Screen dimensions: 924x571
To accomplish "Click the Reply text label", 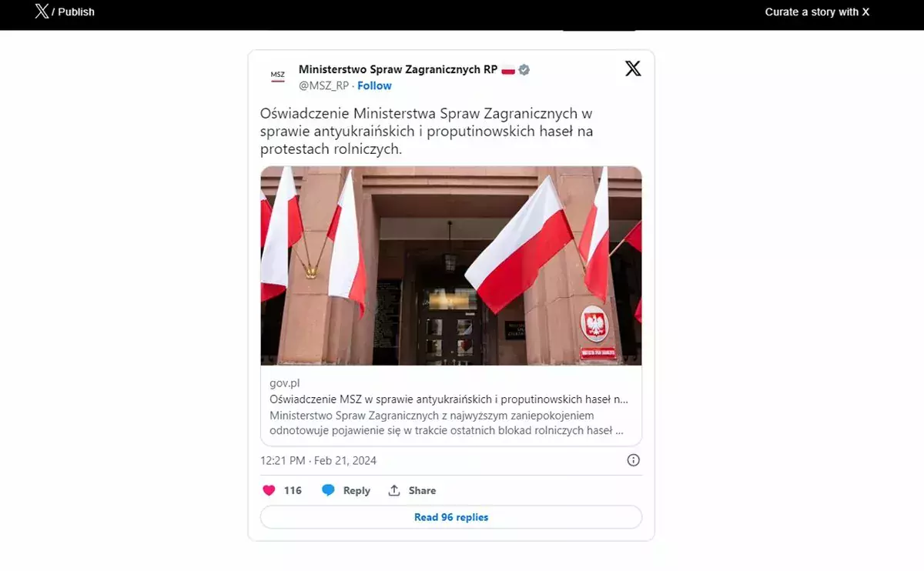I will coord(357,490).
